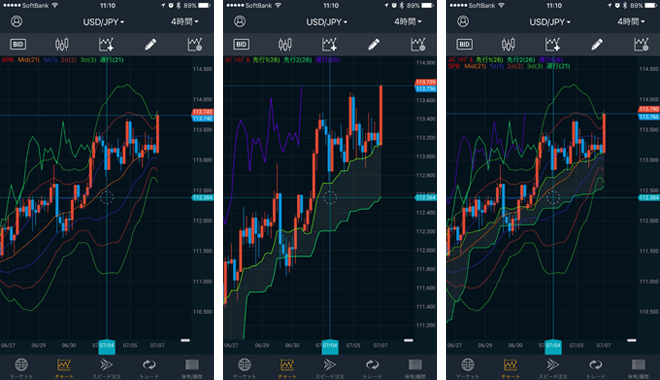Screen dimensions: 660x380
Task: Open chart settings gear icon, right screenshot
Action: coord(641,44)
